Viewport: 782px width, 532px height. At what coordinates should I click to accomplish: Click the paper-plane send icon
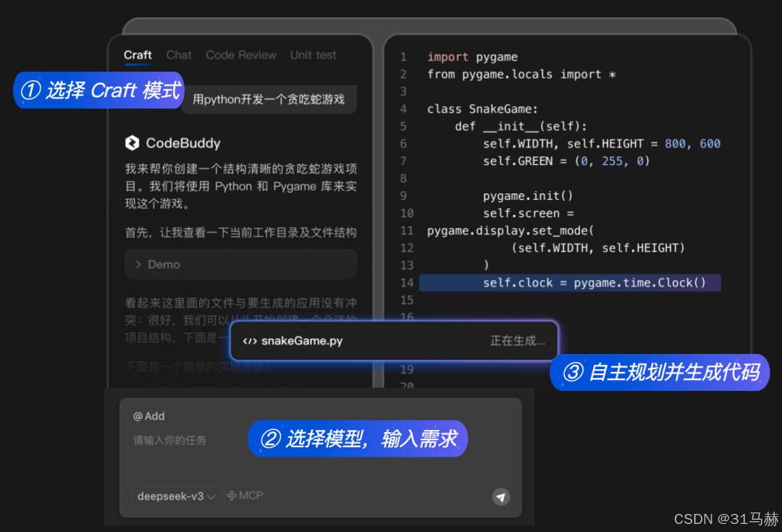501,496
